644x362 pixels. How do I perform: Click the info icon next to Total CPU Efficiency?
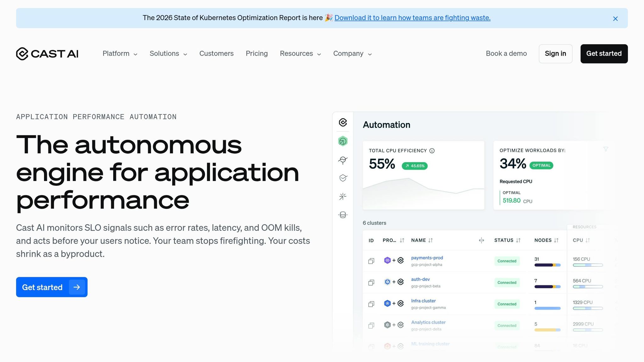(x=432, y=151)
